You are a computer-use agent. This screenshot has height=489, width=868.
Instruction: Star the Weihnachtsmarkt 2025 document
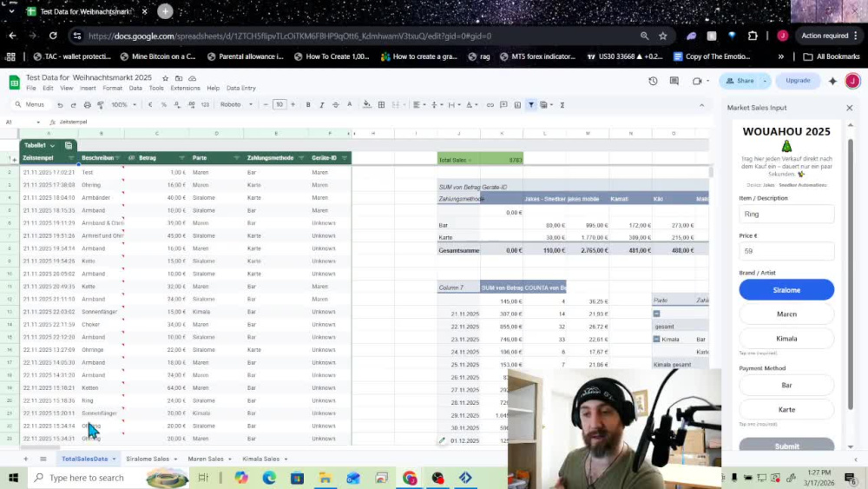click(165, 79)
